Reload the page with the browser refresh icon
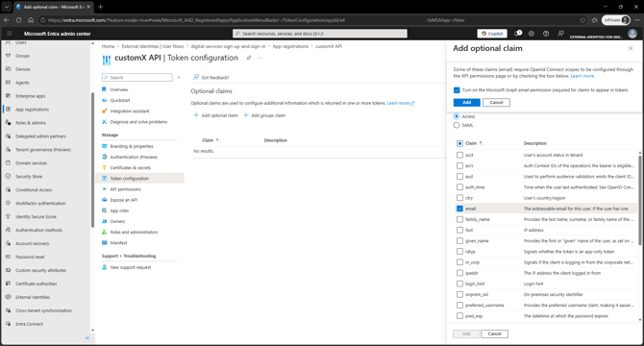The width and height of the screenshot is (644, 346). pos(19,19)
